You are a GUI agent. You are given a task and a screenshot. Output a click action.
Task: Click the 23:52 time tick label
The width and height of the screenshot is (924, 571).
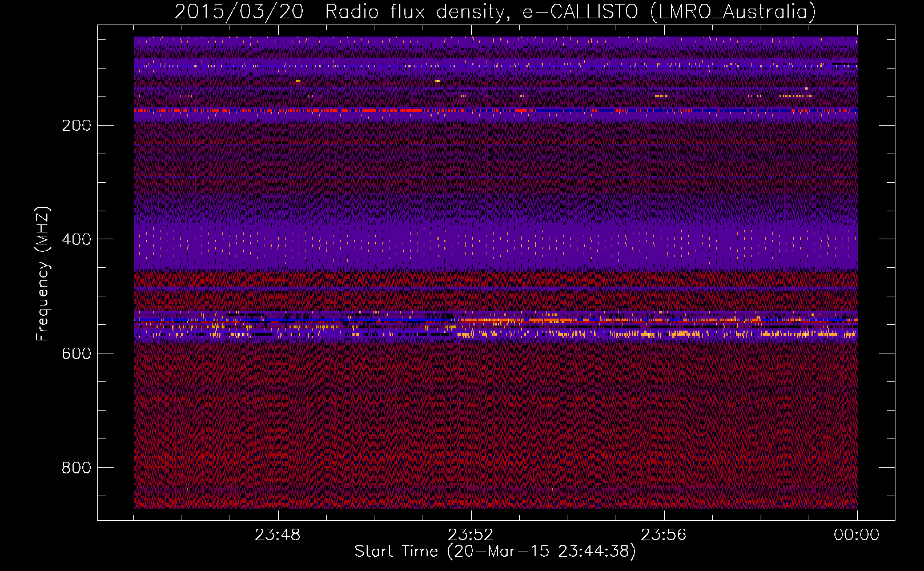[471, 535]
